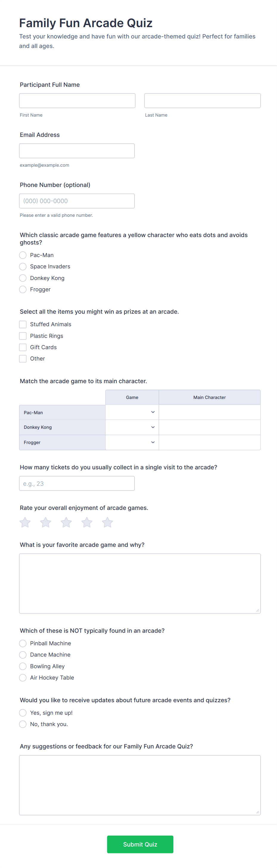
Task: Select the Space Invaders radio option
Action: (23, 267)
